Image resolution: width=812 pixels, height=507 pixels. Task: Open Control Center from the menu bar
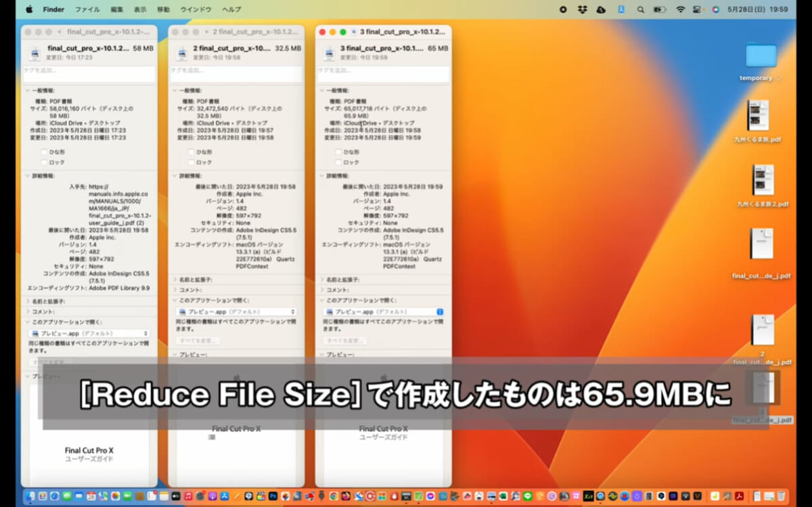[x=698, y=9]
